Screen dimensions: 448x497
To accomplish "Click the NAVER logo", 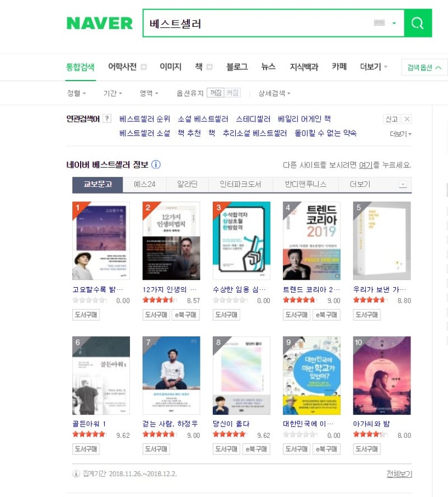I will [100, 23].
